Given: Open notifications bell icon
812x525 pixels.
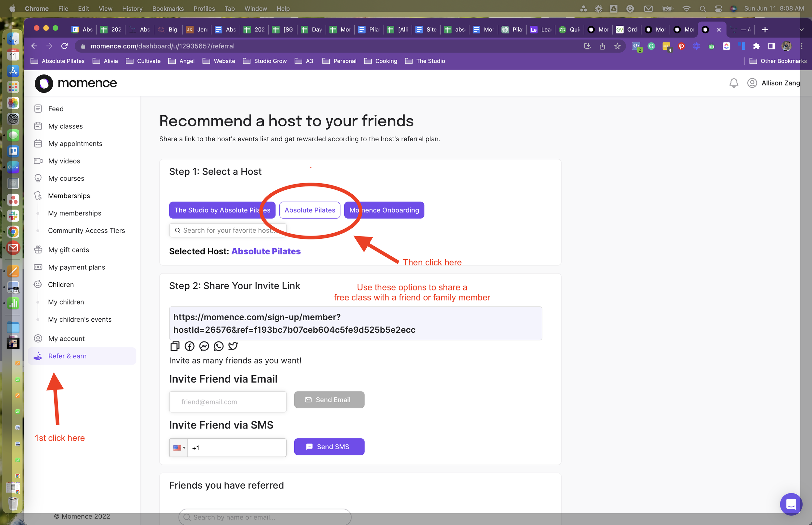Looking at the screenshot, I should (x=734, y=83).
